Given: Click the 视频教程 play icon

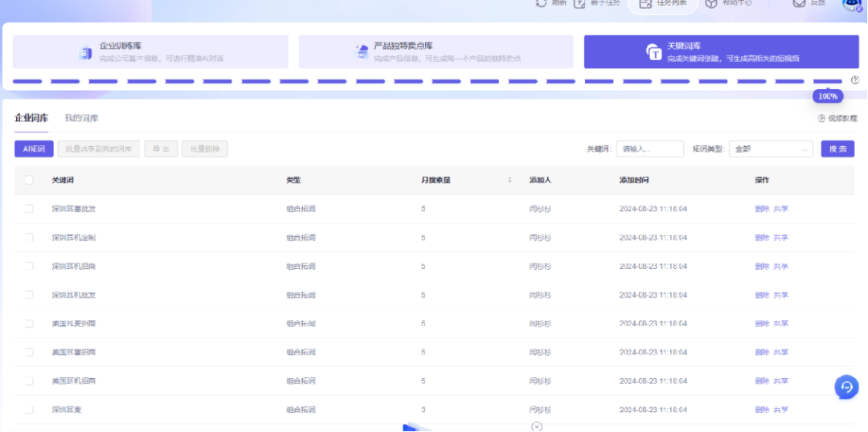Looking at the screenshot, I should (821, 118).
